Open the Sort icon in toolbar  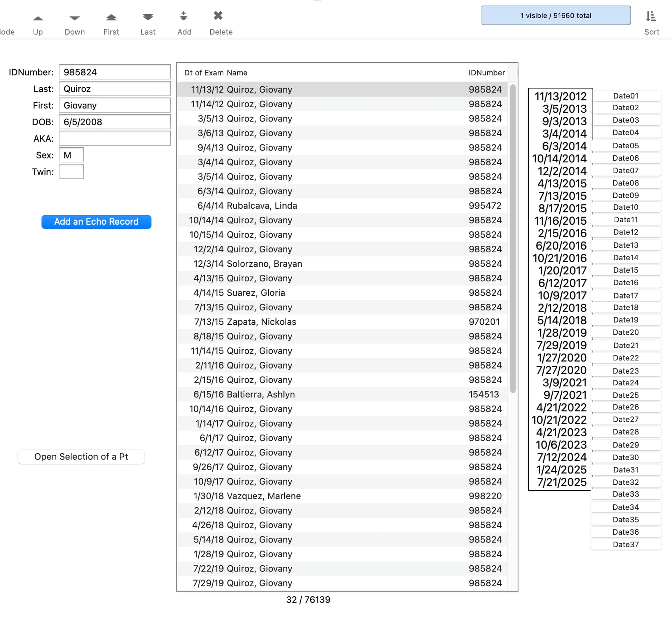click(651, 16)
